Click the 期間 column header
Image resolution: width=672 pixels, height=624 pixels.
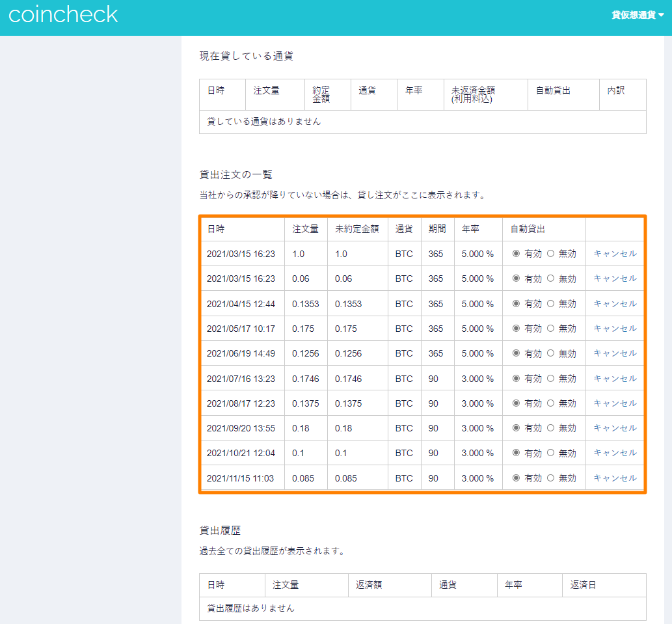coord(437,229)
